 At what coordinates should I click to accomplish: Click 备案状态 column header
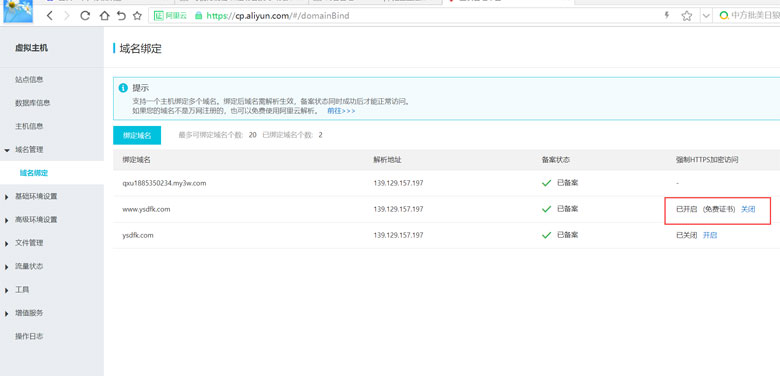point(556,160)
